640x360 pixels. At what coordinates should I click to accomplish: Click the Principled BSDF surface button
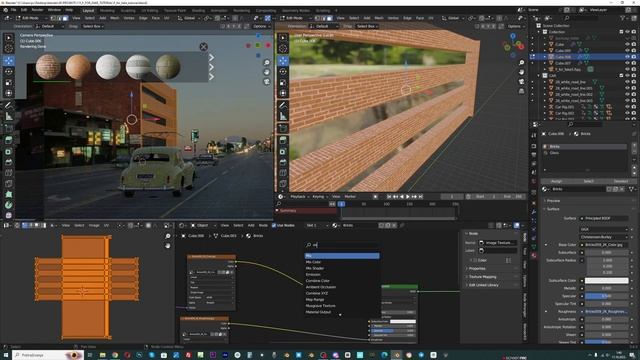(x=604, y=218)
